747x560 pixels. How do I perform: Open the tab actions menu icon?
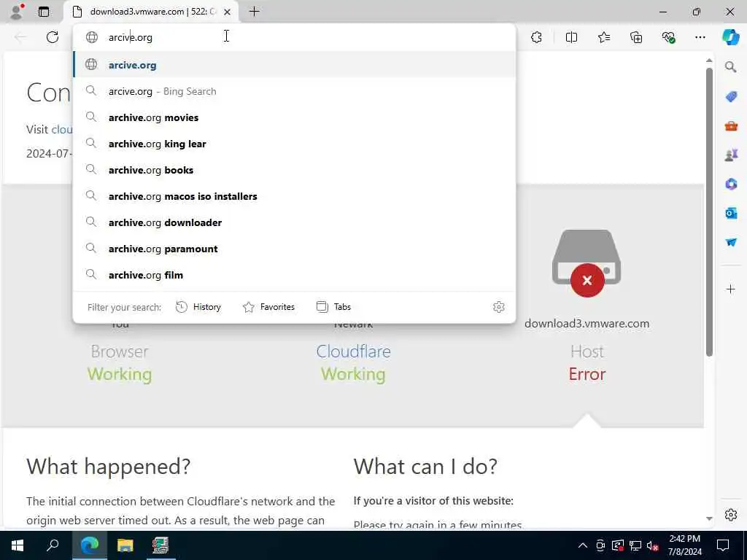coord(44,12)
